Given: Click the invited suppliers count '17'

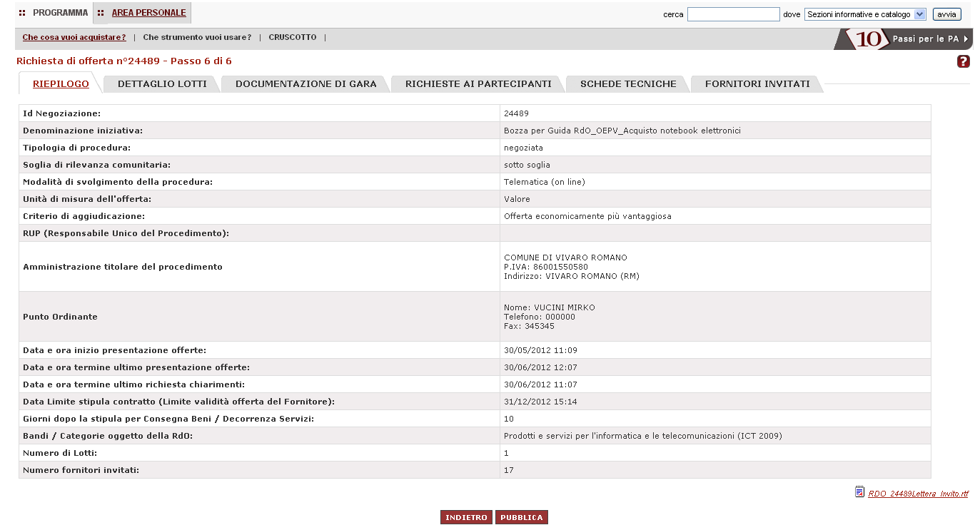Looking at the screenshot, I should click(x=509, y=470).
